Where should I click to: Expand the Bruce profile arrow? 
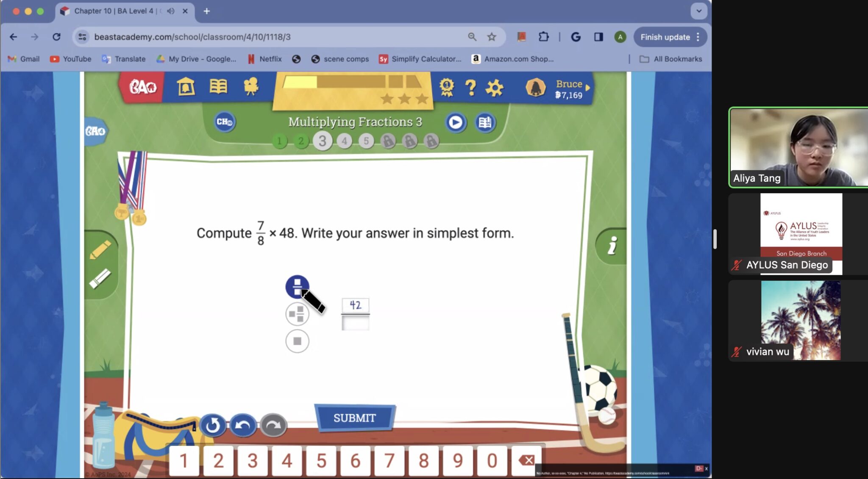[588, 88]
